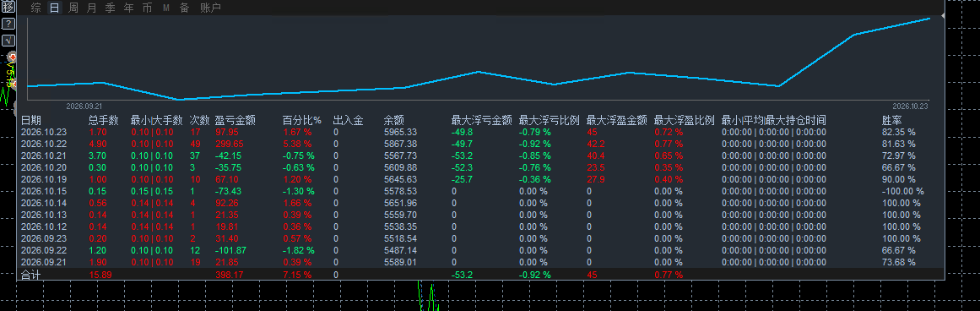Click the 次数 column header

click(x=199, y=120)
